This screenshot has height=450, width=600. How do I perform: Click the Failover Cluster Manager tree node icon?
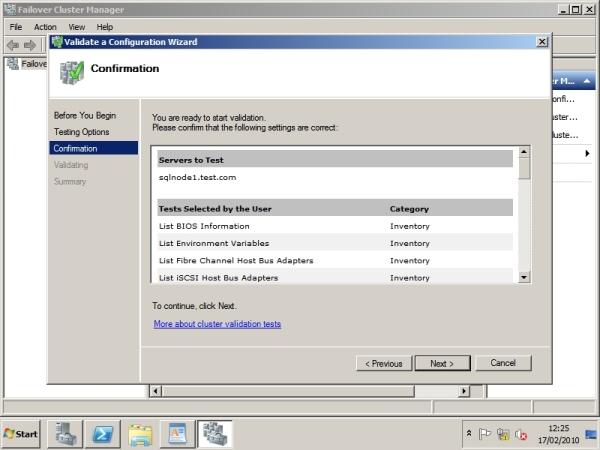click(x=13, y=64)
